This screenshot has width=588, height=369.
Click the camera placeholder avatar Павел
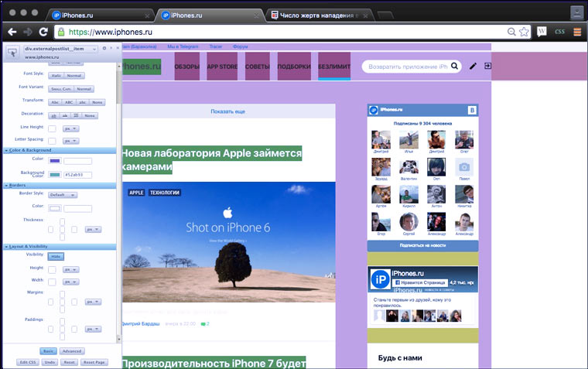coord(464,167)
